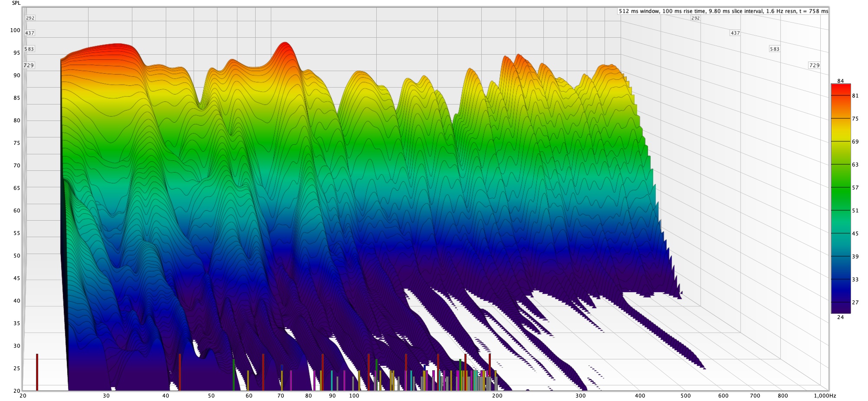Click the 729 time label on right wall
Image resolution: width=868 pixels, height=401 pixels.
click(814, 65)
